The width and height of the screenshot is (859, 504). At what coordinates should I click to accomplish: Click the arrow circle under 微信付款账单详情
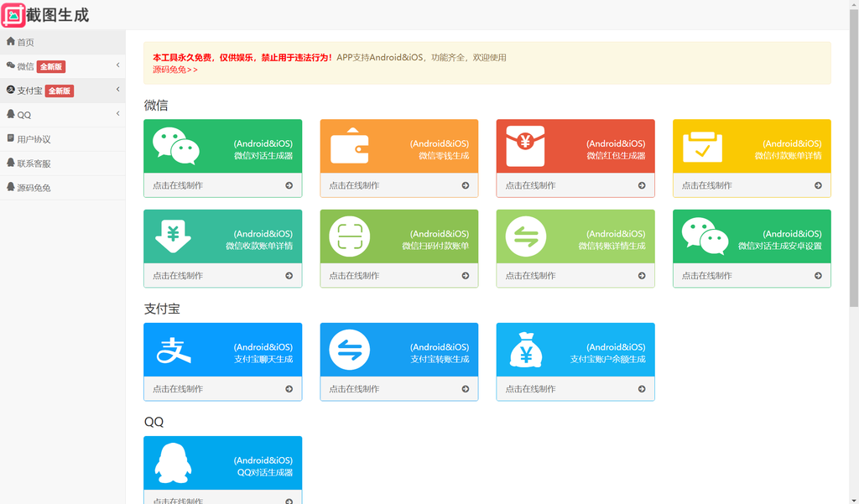point(818,185)
